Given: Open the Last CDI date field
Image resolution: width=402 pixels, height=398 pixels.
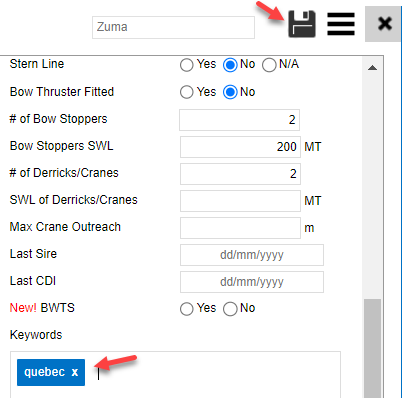Looking at the screenshot, I should point(252,282).
